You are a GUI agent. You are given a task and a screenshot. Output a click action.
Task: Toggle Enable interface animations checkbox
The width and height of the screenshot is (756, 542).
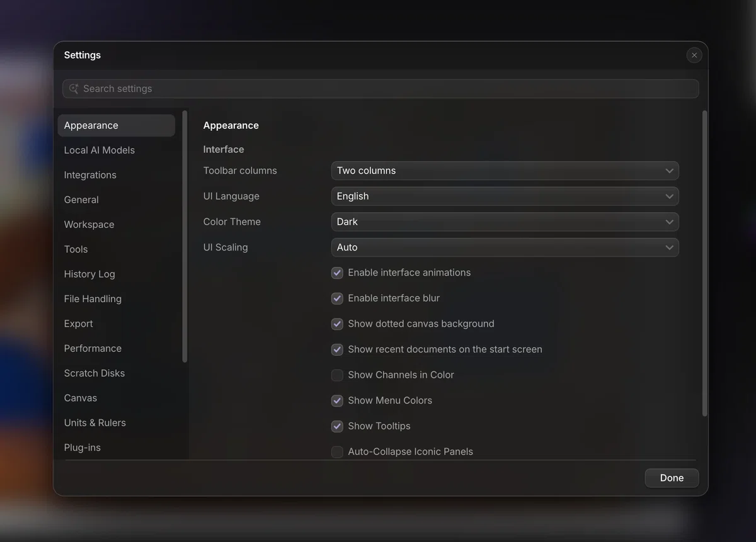337,273
